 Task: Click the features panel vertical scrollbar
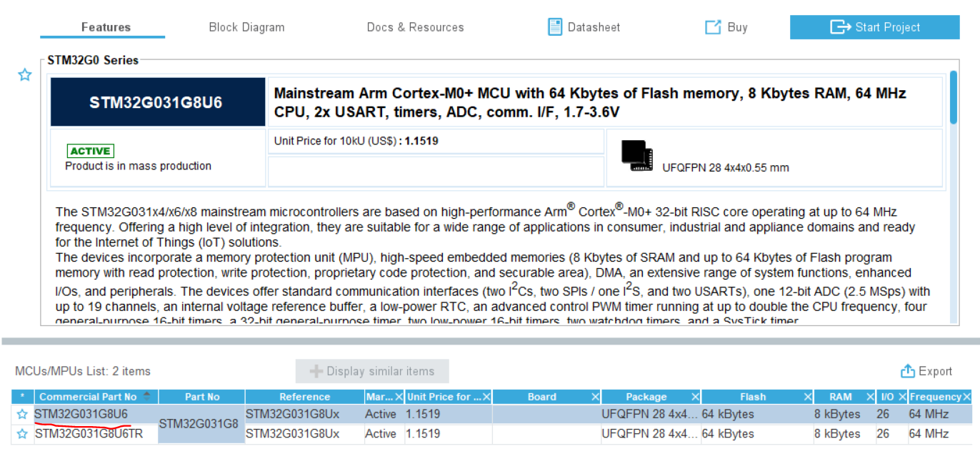[x=954, y=97]
